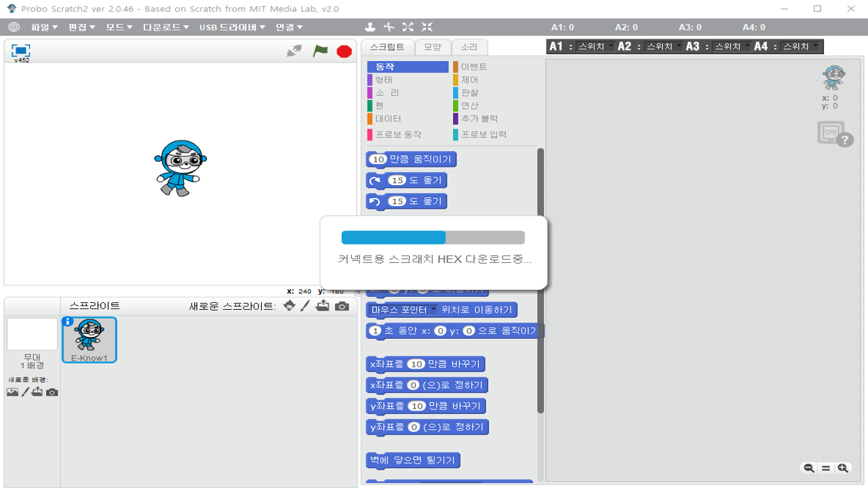Switch to the 모양 tab
The width and height of the screenshot is (868, 488).
pos(433,47)
